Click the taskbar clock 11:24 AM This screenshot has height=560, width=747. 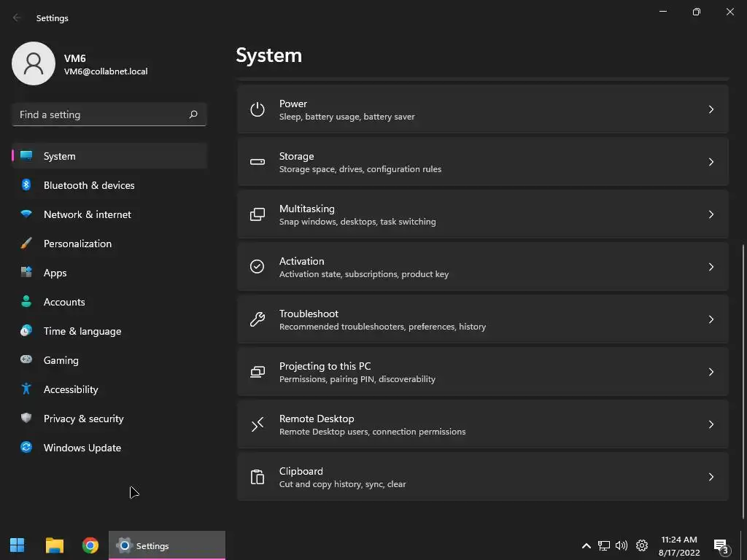click(x=679, y=540)
